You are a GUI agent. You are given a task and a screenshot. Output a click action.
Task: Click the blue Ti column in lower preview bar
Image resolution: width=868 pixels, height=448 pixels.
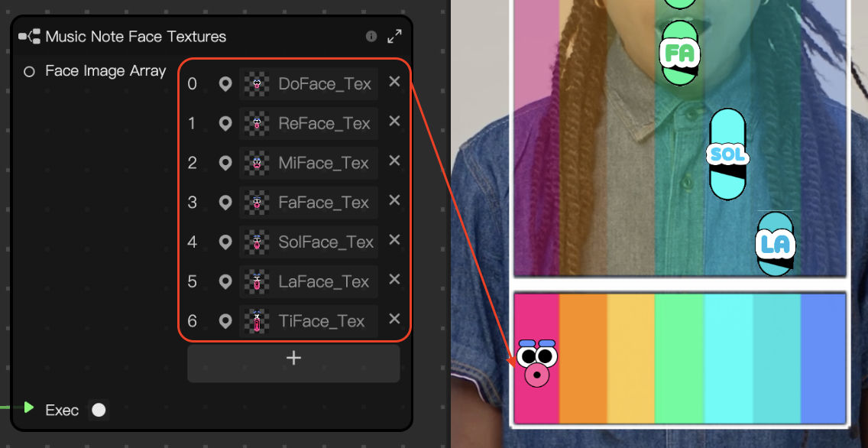(x=823, y=359)
